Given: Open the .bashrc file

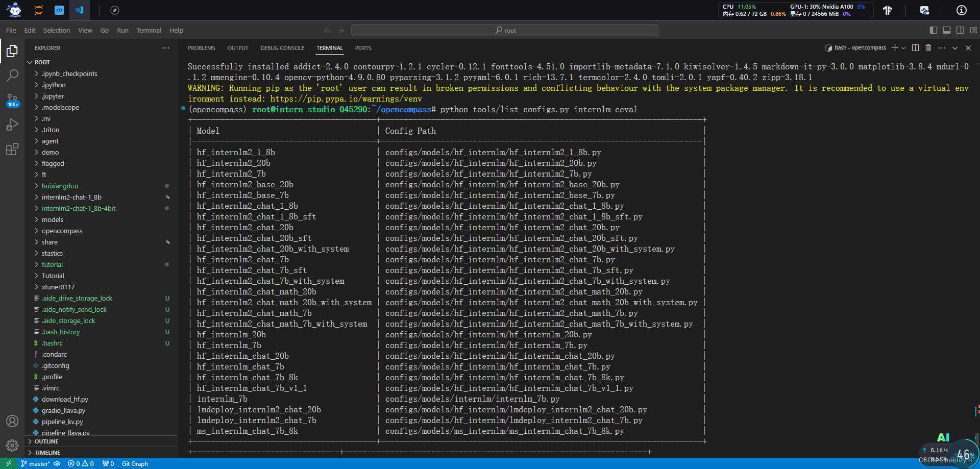Looking at the screenshot, I should pyautogui.click(x=101, y=343).
